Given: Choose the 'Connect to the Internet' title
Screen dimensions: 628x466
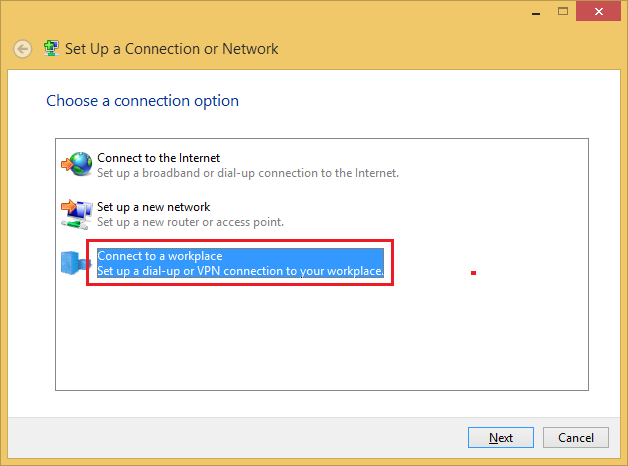Looking at the screenshot, I should click(159, 158).
